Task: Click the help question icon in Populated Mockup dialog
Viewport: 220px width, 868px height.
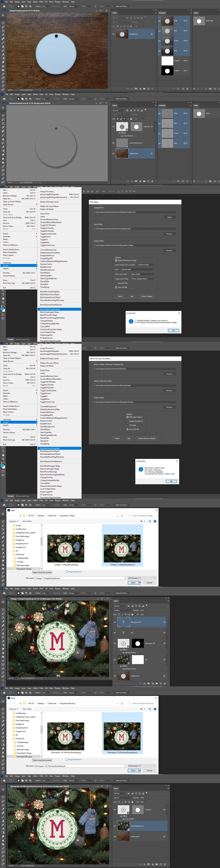Action: point(155,709)
